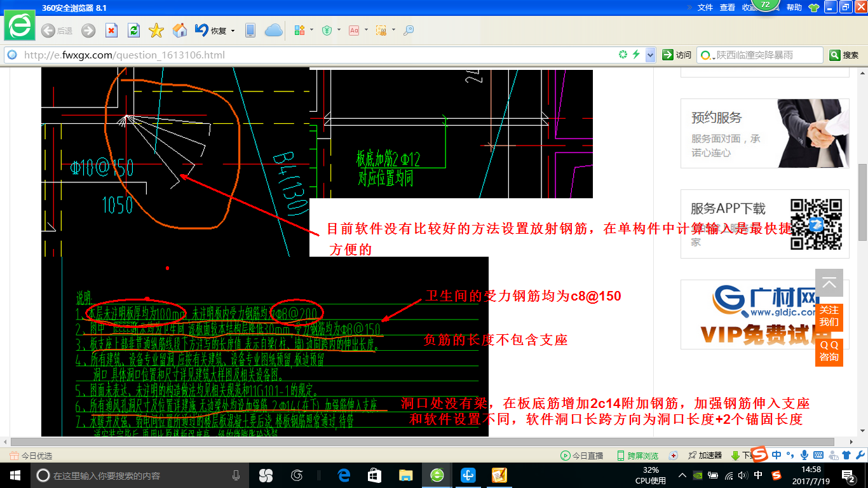Open the 帮助 menu
Screen dimensions: 868x488
pyautogui.click(x=794, y=8)
